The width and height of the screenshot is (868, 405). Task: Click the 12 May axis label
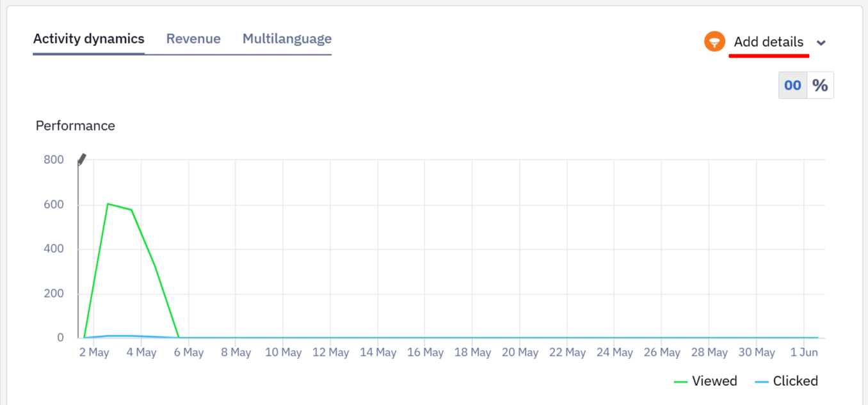pyautogui.click(x=330, y=353)
